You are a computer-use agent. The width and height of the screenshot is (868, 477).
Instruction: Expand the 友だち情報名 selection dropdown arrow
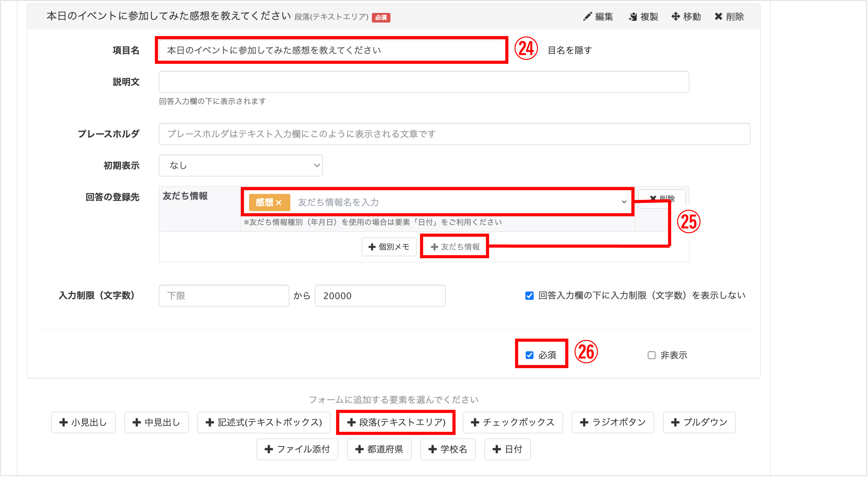tap(624, 202)
